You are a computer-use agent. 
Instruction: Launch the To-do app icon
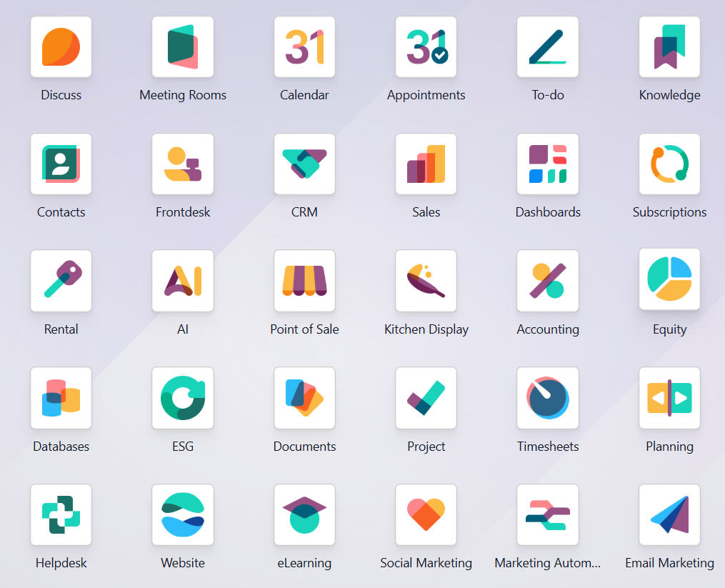click(x=547, y=46)
